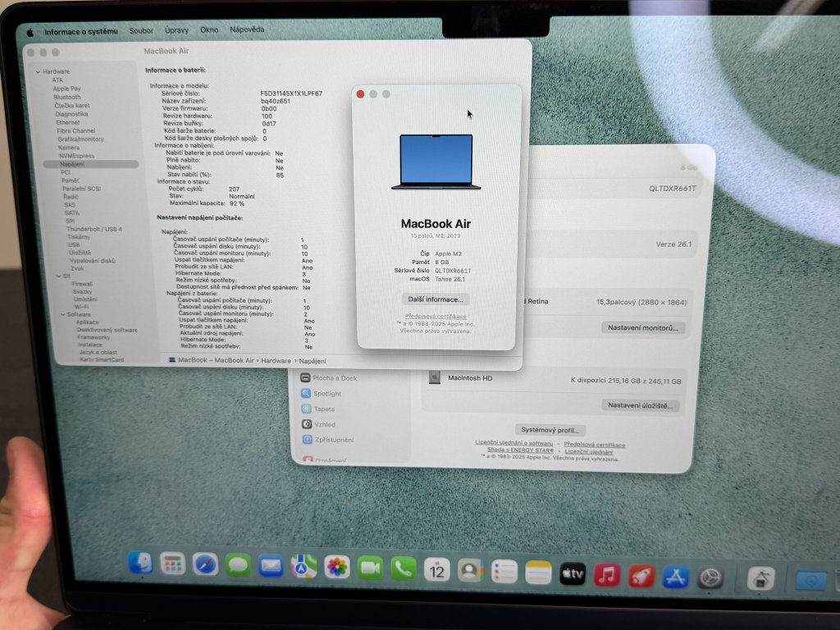Screen dimensions: 840x630
Task: Collapse the Hardware tree section
Action: pyautogui.click(x=38, y=72)
